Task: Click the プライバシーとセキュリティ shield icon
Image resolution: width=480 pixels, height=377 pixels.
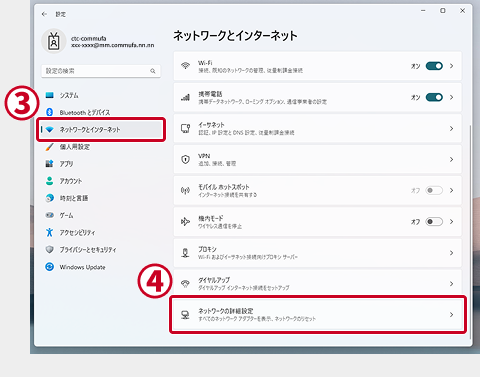Action: 50,249
